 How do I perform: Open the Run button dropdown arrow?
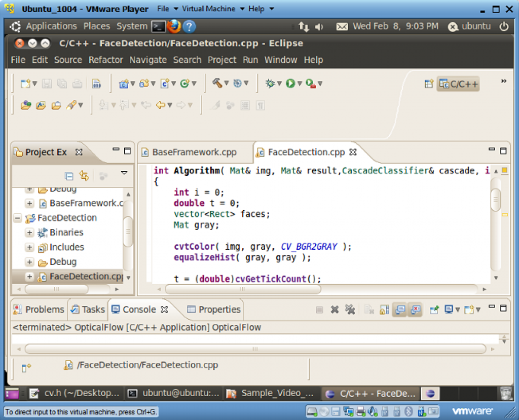tap(299, 84)
